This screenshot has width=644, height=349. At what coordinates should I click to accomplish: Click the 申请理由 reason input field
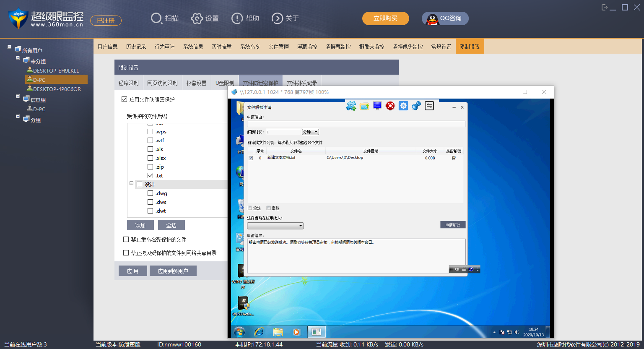point(356,124)
